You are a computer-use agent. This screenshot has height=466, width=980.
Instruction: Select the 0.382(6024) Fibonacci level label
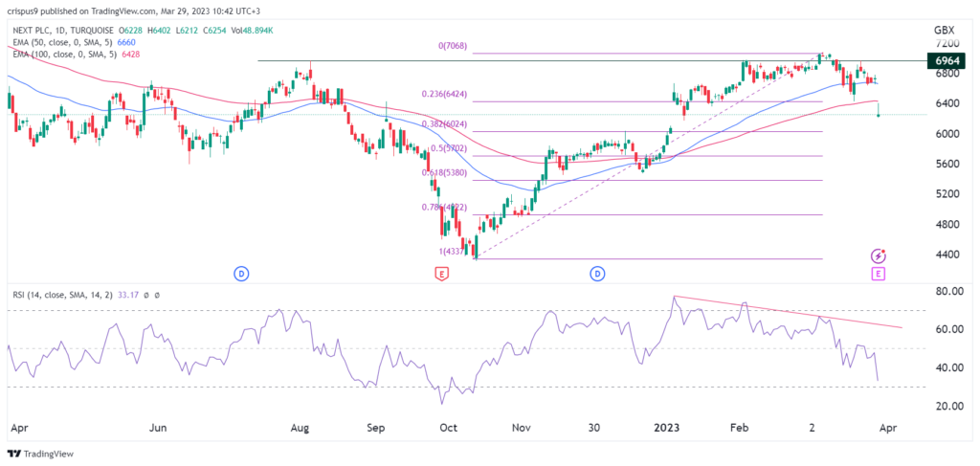click(443, 123)
